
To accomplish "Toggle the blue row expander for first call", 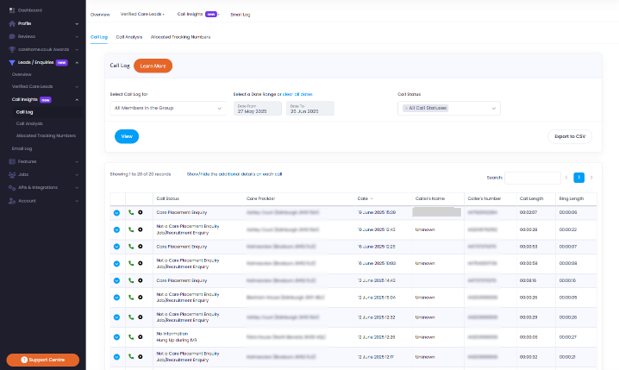I will tap(117, 213).
